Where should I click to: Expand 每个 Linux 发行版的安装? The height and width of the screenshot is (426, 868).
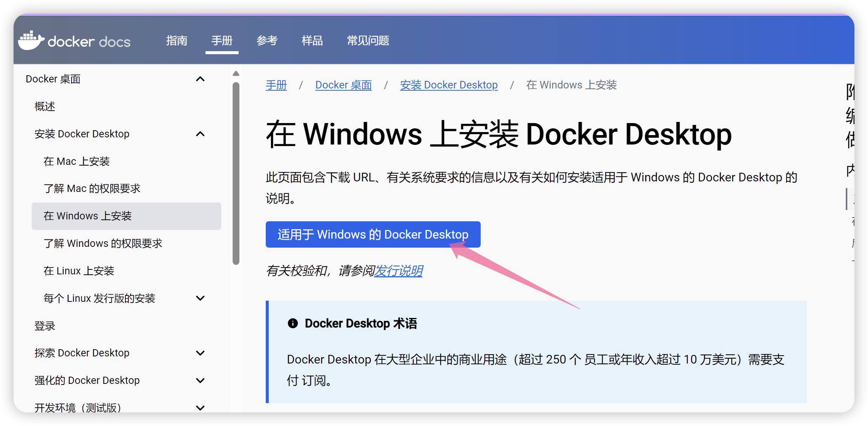200,298
